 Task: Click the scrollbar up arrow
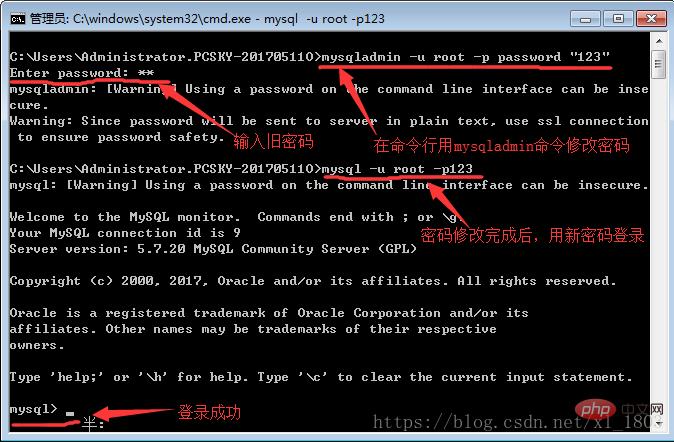click(x=659, y=41)
